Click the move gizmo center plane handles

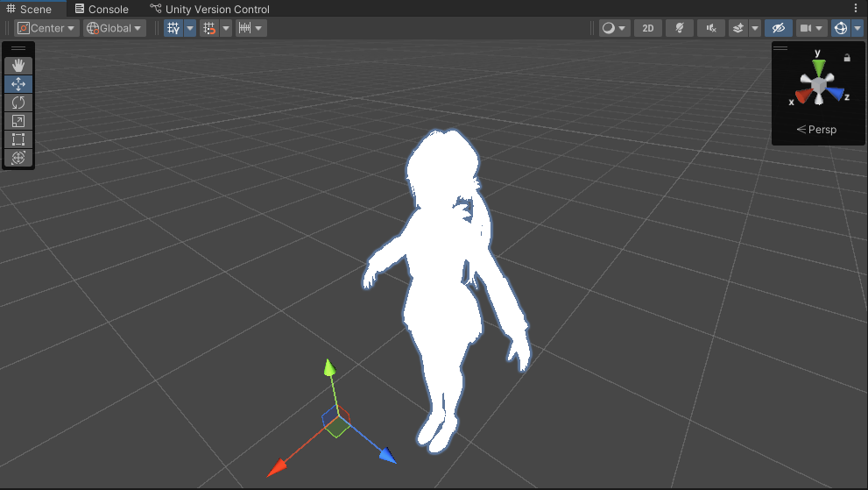(x=336, y=422)
